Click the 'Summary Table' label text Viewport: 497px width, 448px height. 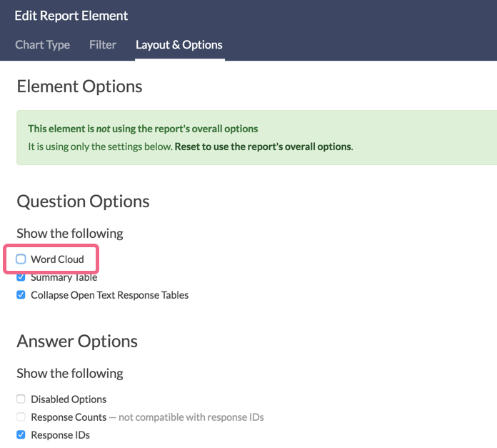(x=64, y=278)
